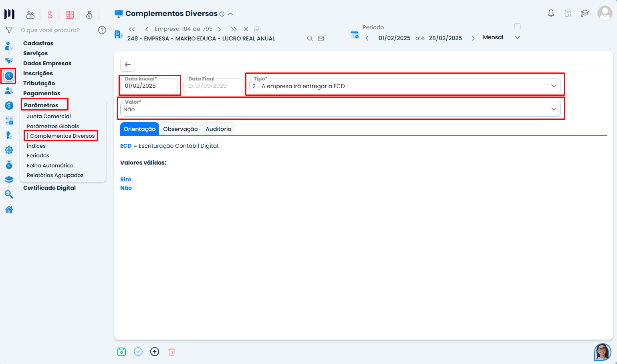Click the graduation cap icon
Screen dimensions: 617x364
coord(585,13)
